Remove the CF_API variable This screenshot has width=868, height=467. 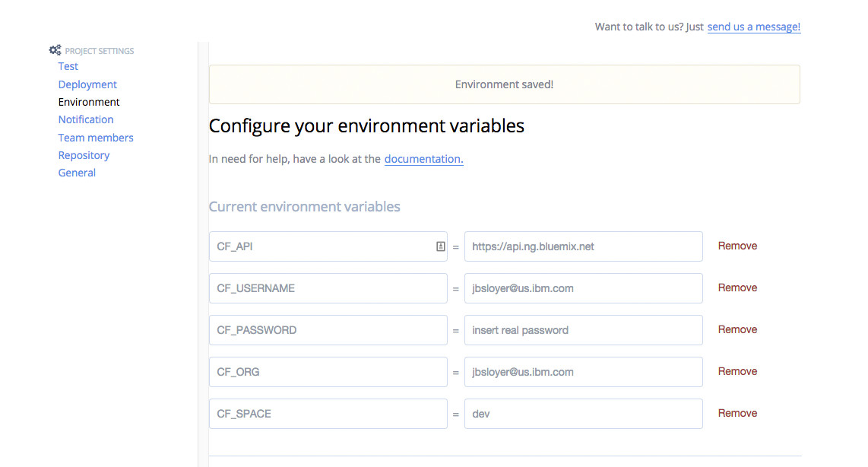tap(737, 246)
